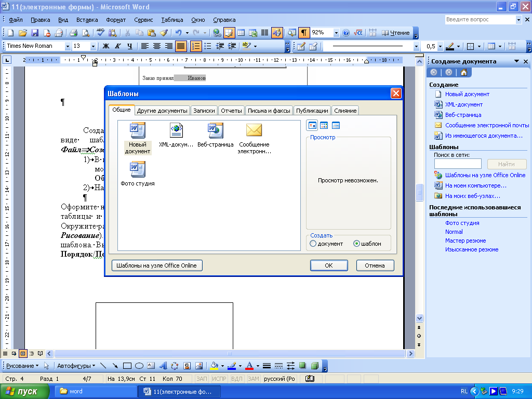Cut selection with the scissors icon
The height and width of the screenshot is (399, 532).
pyautogui.click(x=127, y=33)
